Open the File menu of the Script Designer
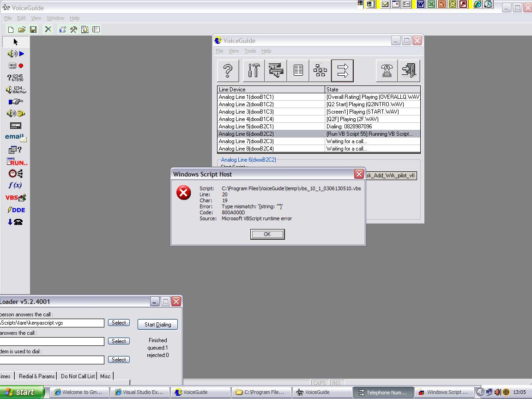Viewport: 532px width, 399px height. point(8,18)
